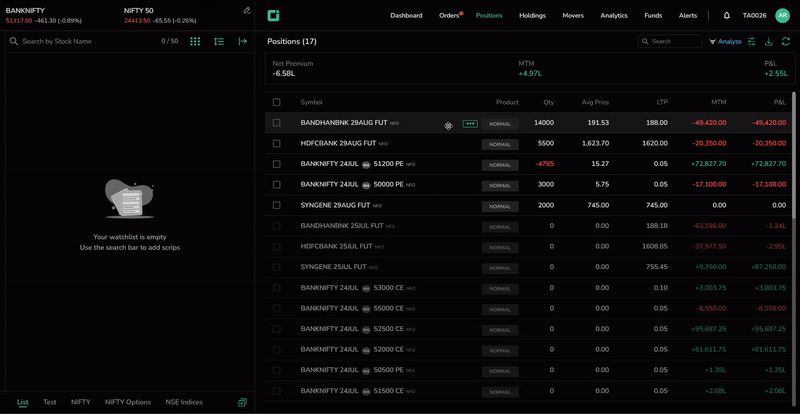Focus the positions Search field
This screenshot has width=800, height=414.
click(x=670, y=41)
